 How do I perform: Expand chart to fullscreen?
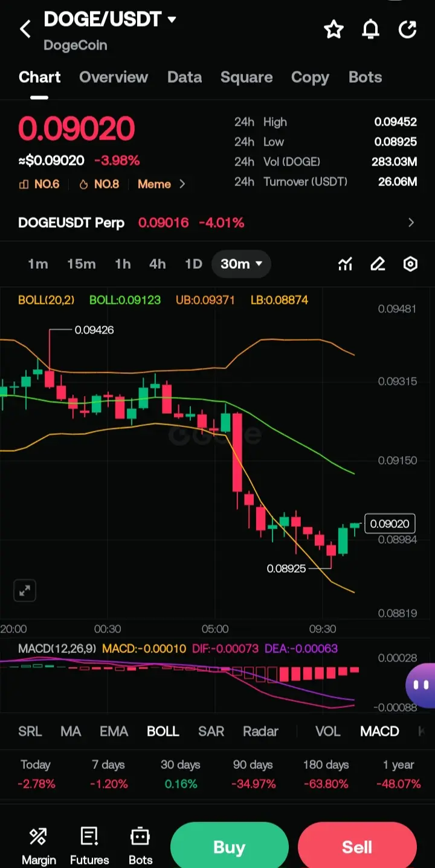point(25,591)
